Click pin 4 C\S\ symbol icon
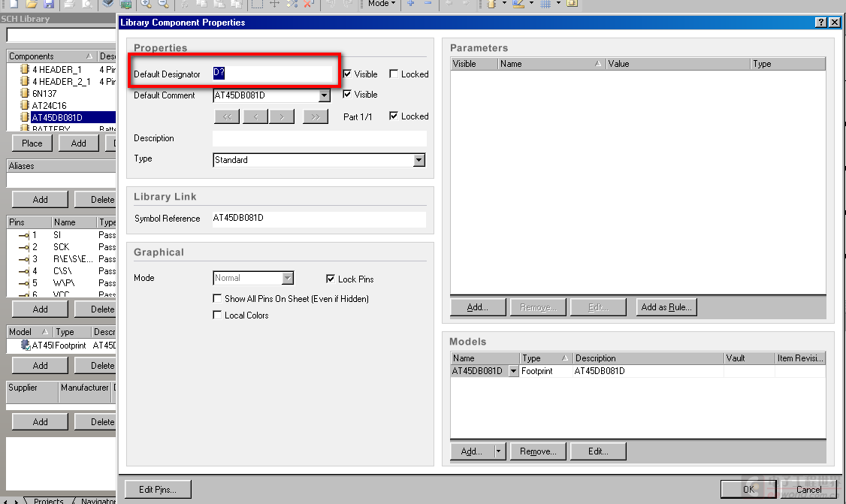 24,271
